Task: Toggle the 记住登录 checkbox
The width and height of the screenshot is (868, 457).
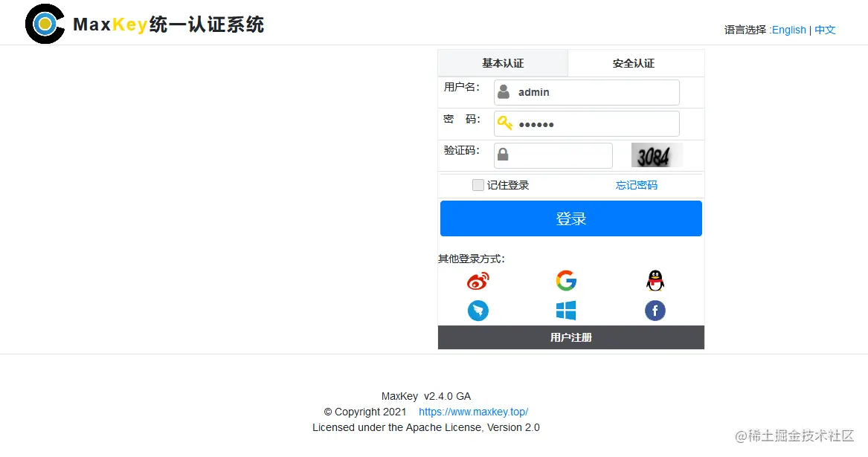Action: pos(478,185)
